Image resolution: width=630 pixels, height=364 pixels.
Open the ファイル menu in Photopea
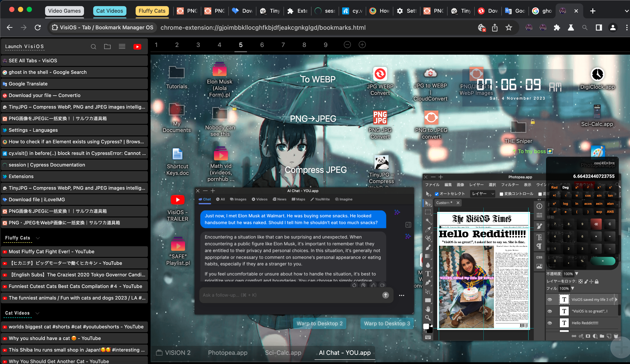coord(432,185)
